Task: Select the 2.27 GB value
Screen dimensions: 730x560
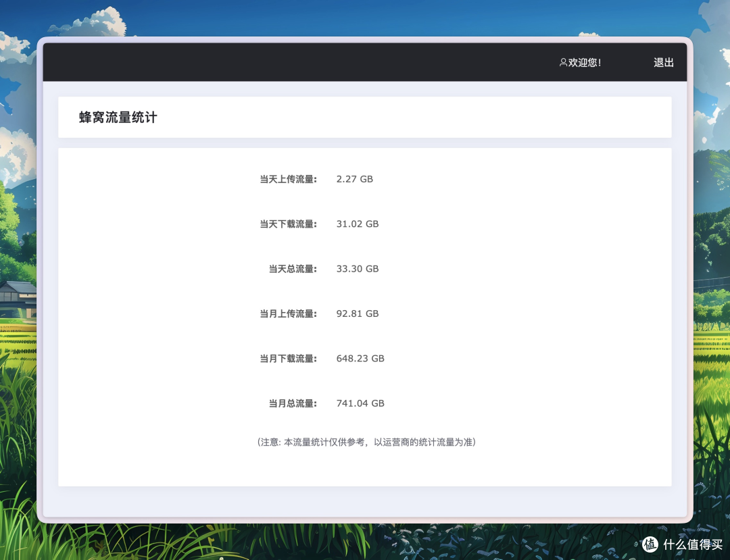Action: [x=355, y=179]
